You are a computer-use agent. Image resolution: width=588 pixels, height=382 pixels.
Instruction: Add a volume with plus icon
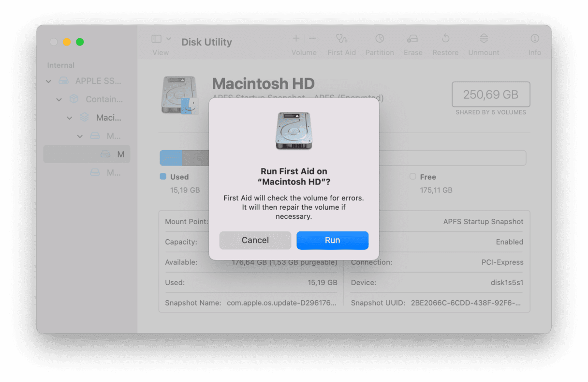click(296, 38)
